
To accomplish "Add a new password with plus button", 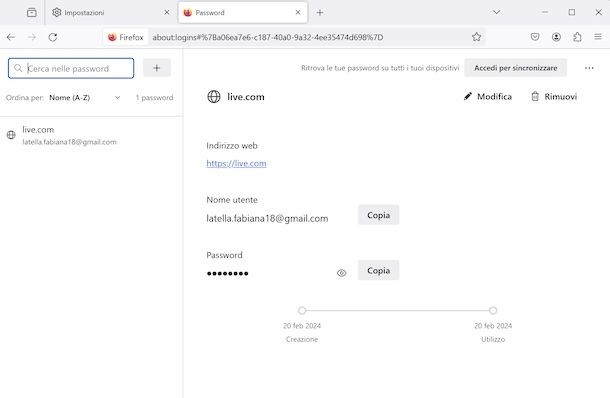I will [157, 68].
